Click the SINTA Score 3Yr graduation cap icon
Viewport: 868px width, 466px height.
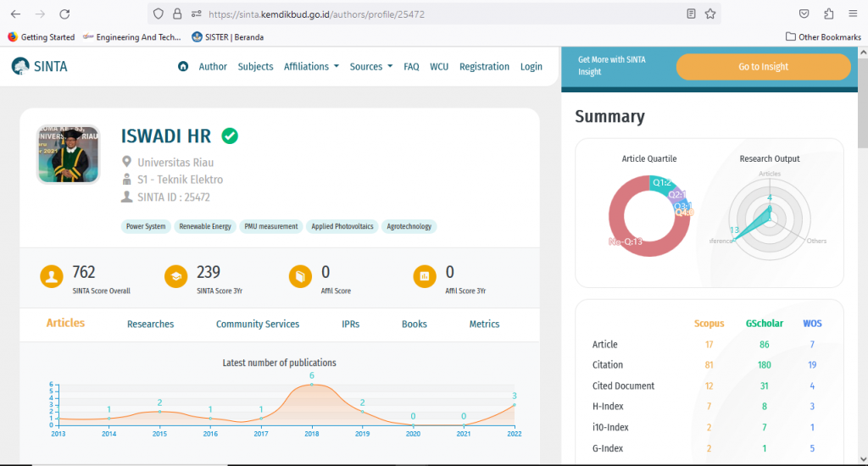point(176,276)
